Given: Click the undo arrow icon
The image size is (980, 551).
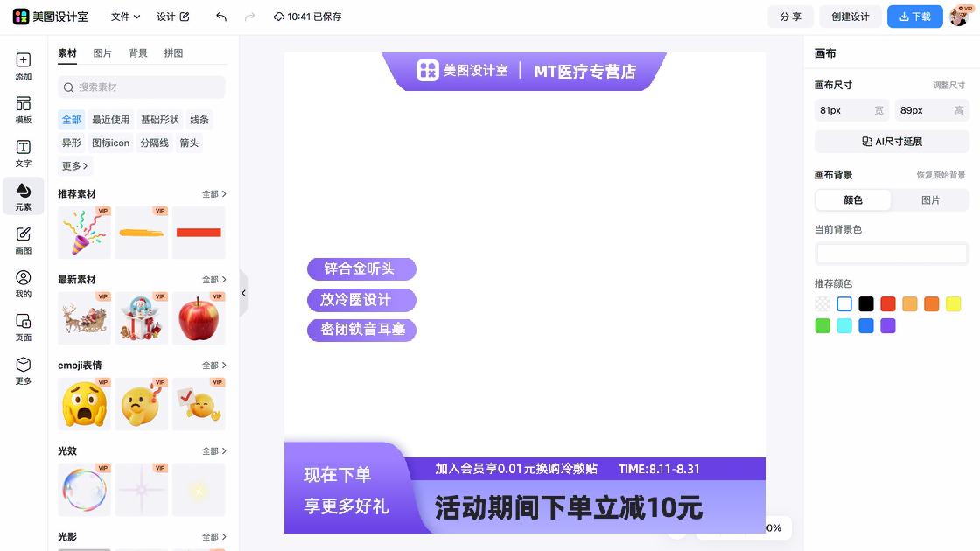Looking at the screenshot, I should [221, 17].
